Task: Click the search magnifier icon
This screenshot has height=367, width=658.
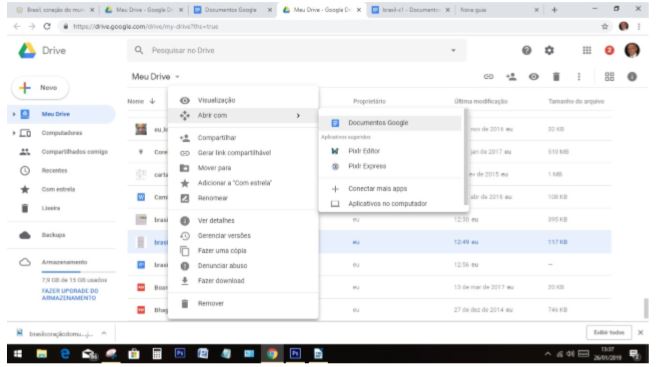Action: click(138, 50)
